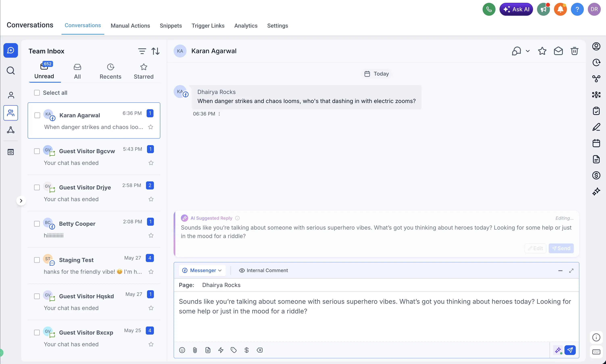Open the search icon in left sidebar

pos(10,71)
